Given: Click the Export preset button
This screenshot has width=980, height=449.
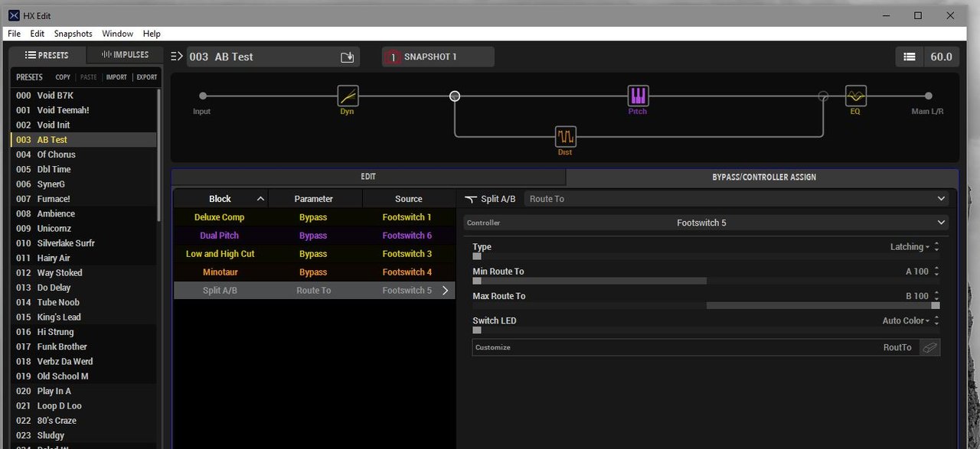Looking at the screenshot, I should pos(146,77).
